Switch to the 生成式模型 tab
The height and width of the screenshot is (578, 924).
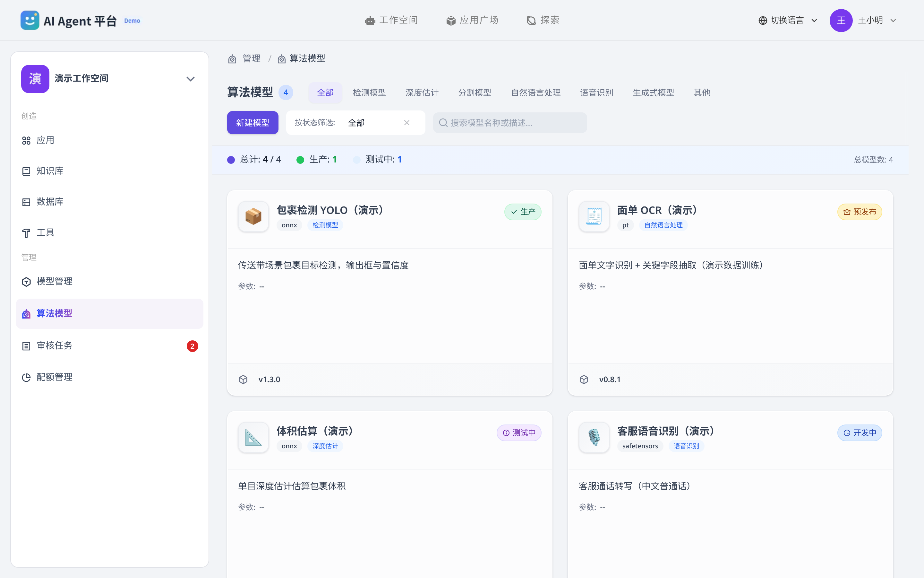[653, 92]
